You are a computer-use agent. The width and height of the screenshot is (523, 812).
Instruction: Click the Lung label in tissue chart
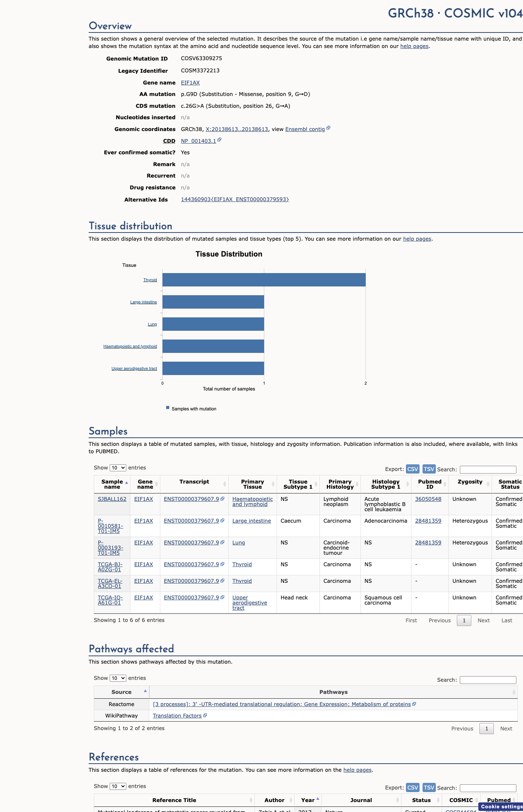click(x=152, y=324)
